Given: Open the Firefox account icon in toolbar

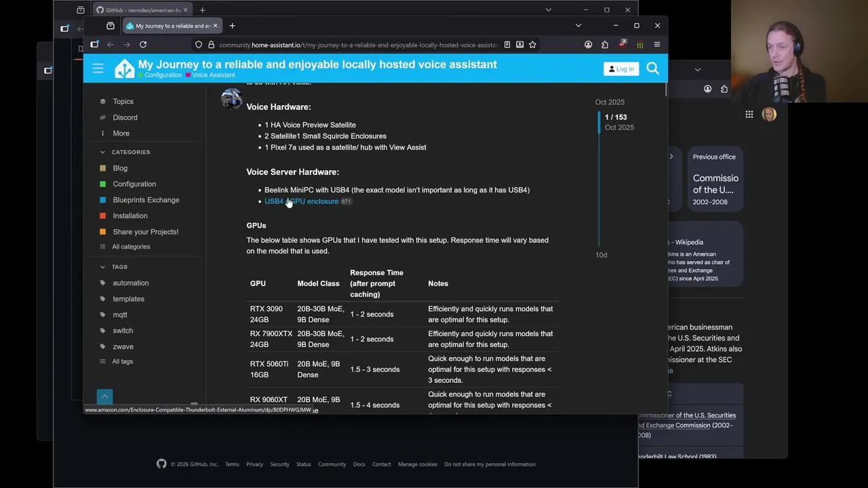Looking at the screenshot, I should [588, 45].
